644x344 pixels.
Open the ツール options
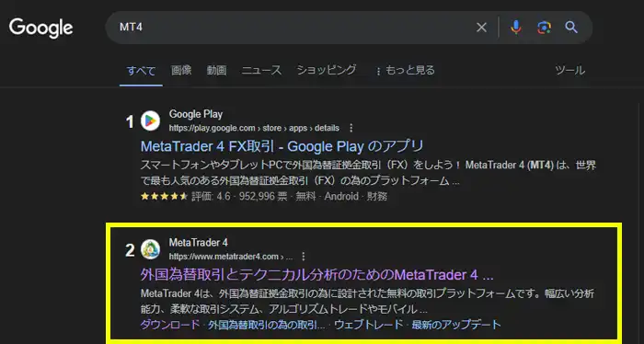click(570, 70)
